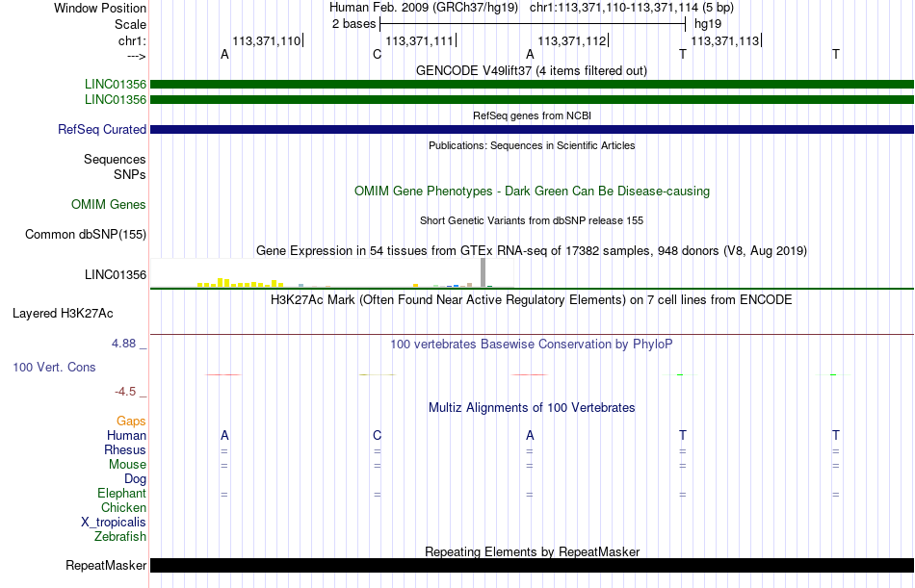Open the 100 vertebrates PhyloP conservation title
This screenshot has height=588, width=915.
532,345
